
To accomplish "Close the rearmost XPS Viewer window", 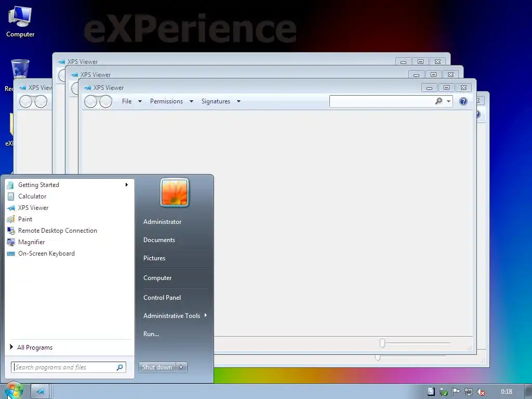I will coord(437,62).
